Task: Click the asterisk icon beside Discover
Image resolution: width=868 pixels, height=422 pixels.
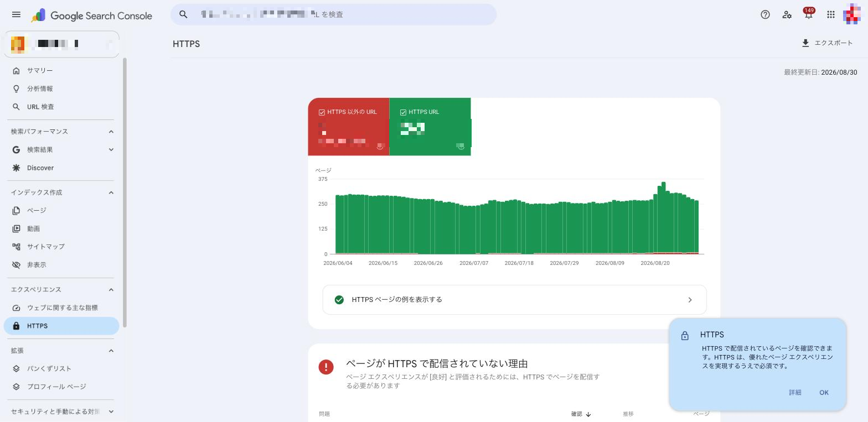Action: pyautogui.click(x=16, y=168)
